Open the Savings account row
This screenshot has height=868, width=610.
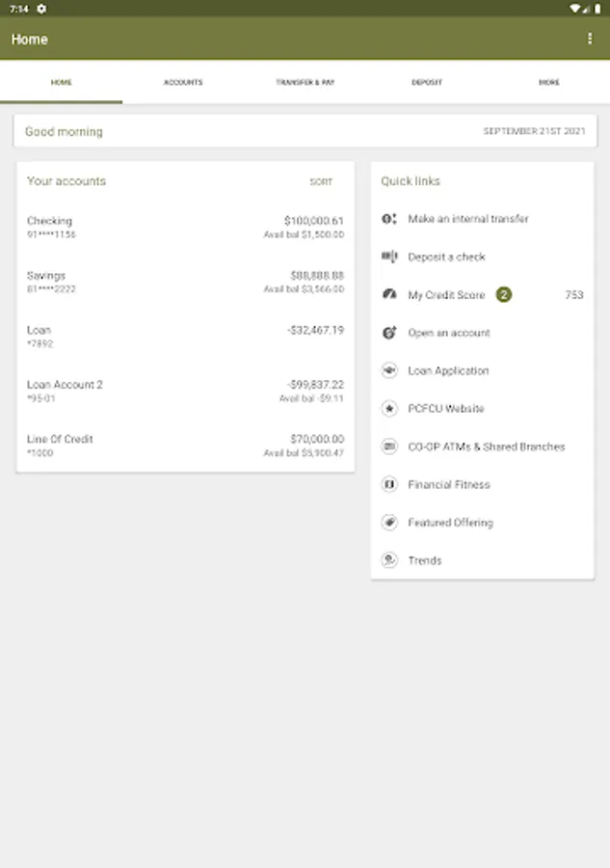[x=185, y=282]
